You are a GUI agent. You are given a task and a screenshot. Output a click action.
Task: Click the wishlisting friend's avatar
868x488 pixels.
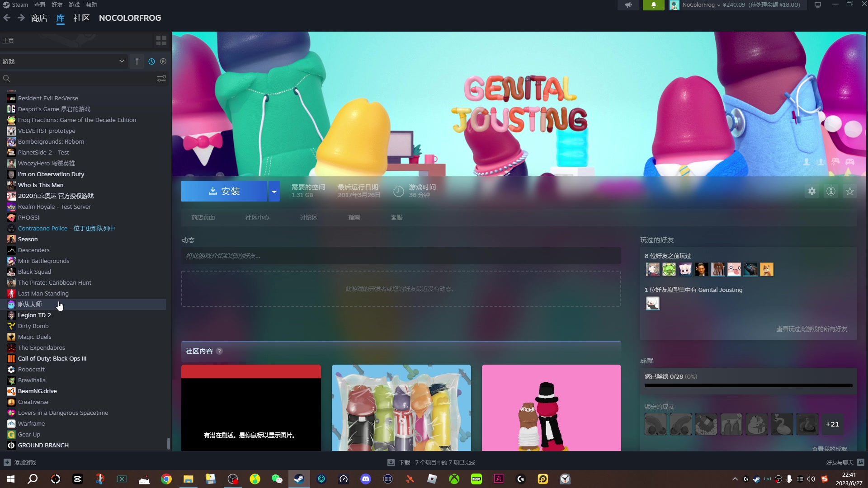coord(652,304)
